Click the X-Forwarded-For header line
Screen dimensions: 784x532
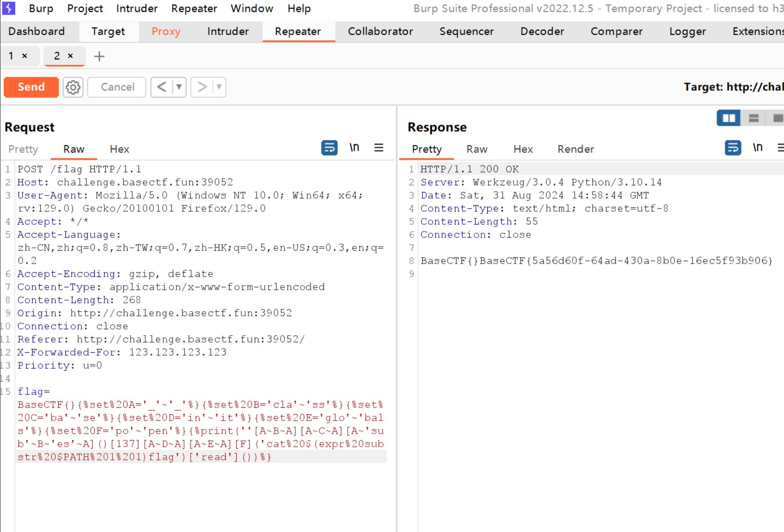(122, 352)
